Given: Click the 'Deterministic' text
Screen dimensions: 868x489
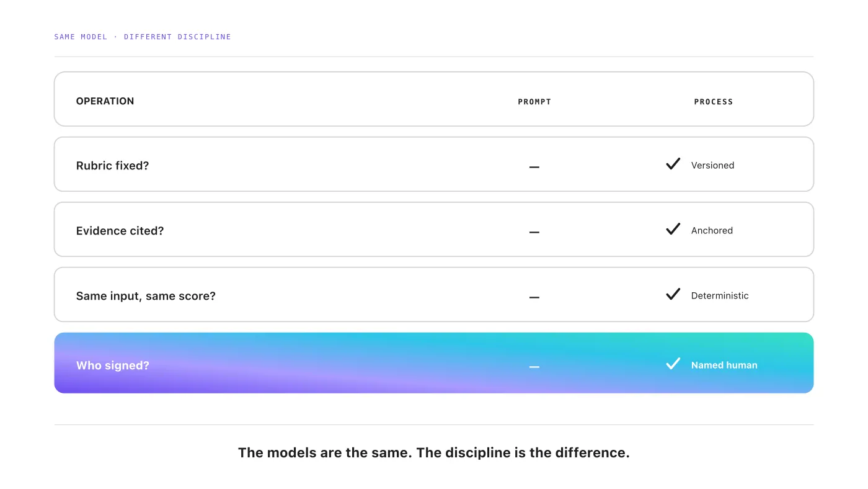Looking at the screenshot, I should [x=720, y=295].
